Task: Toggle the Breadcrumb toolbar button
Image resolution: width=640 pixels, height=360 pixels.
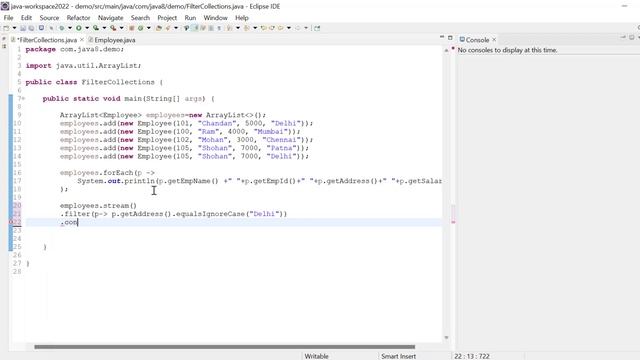Action: pyautogui.click(x=186, y=28)
